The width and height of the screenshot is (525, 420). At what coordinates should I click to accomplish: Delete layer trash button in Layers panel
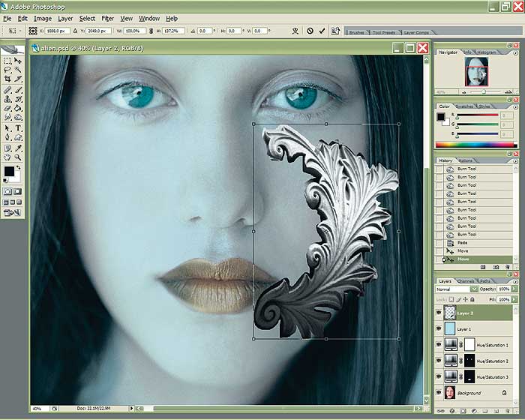pos(508,410)
